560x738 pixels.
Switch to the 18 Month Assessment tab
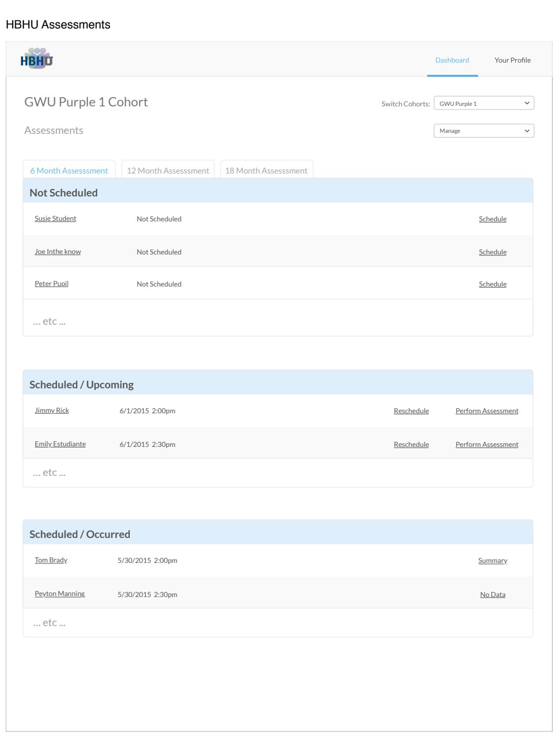click(x=266, y=171)
